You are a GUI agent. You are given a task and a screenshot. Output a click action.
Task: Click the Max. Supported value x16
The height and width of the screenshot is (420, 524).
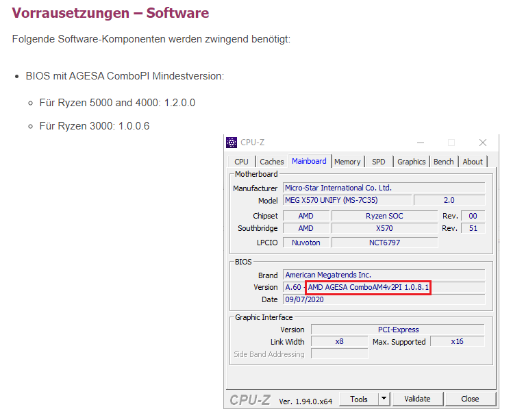click(x=457, y=341)
